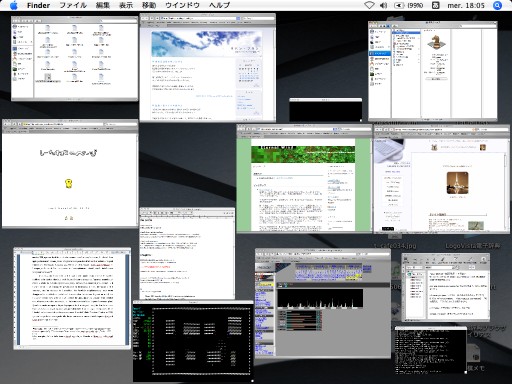Click the black histogram graphic in the grey window
The width and height of the screenshot is (512, 384).
[x=320, y=298]
